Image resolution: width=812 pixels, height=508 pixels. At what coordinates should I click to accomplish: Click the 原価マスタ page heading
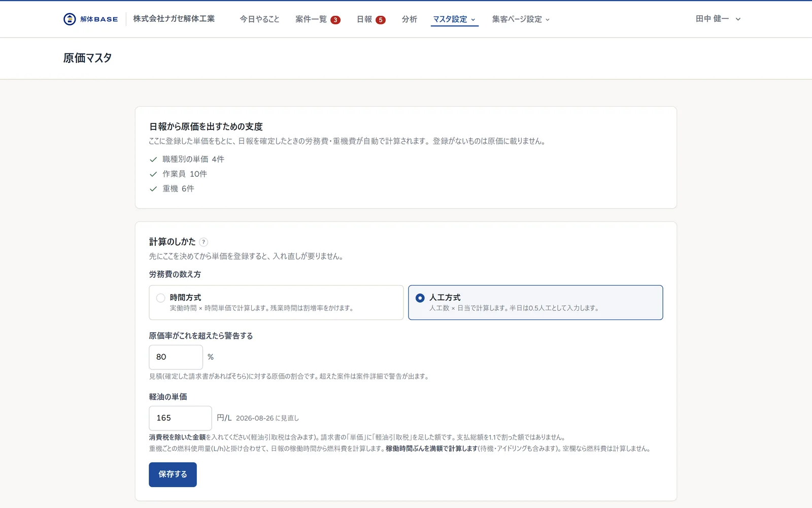(x=87, y=58)
